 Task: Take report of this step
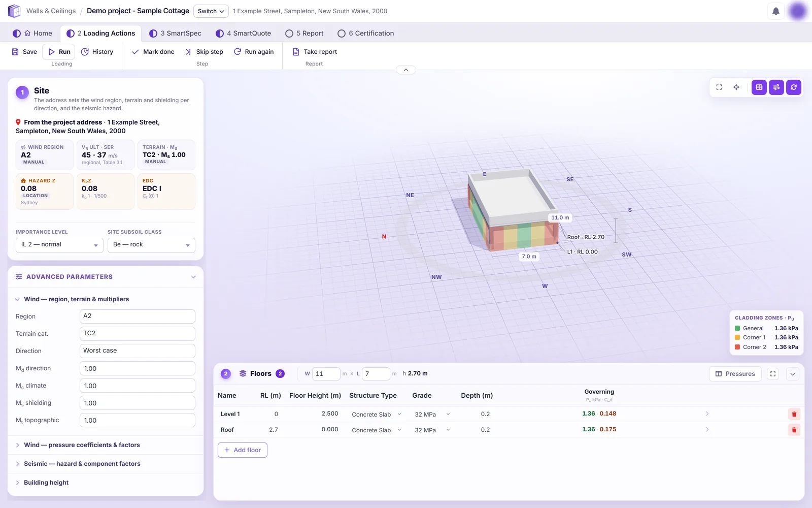pyautogui.click(x=315, y=52)
